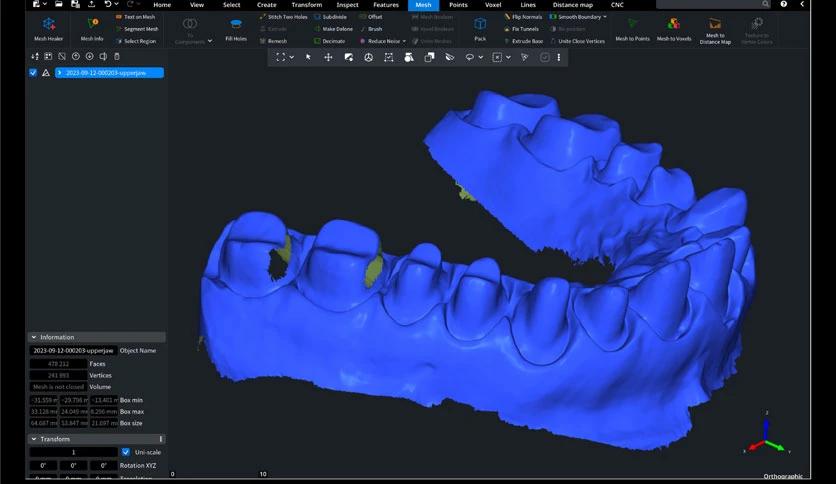Run Mesh to Voxels conversion
Image resolution: width=836 pixels, height=484 pixels.
(x=674, y=29)
